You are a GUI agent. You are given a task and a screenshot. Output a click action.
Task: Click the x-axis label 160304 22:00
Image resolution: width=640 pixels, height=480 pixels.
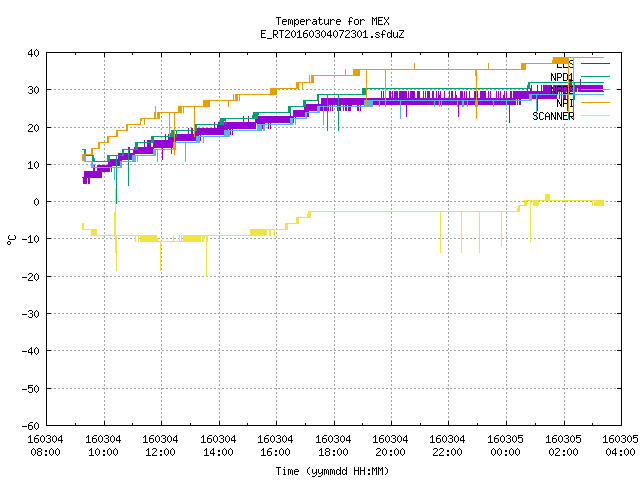tap(448, 446)
